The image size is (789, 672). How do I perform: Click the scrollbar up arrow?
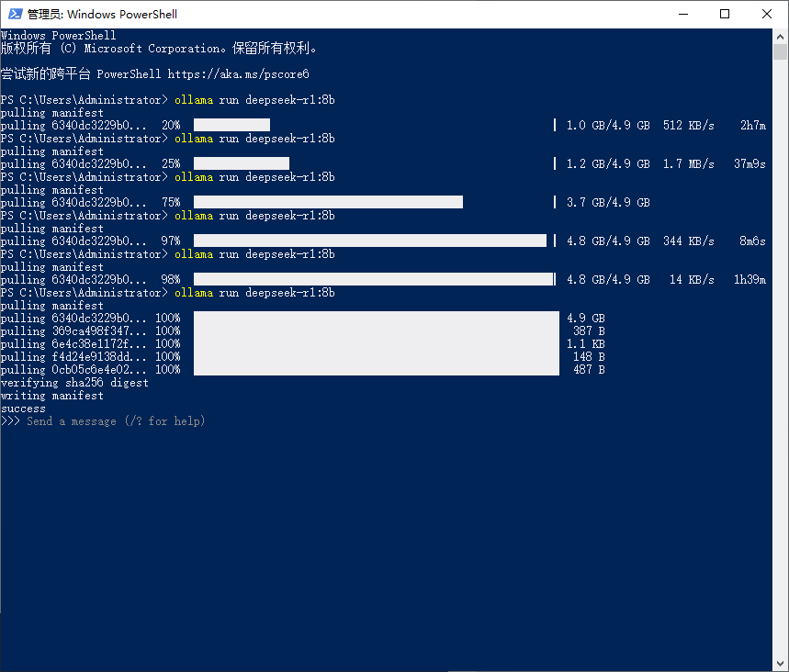pyautogui.click(x=780, y=37)
